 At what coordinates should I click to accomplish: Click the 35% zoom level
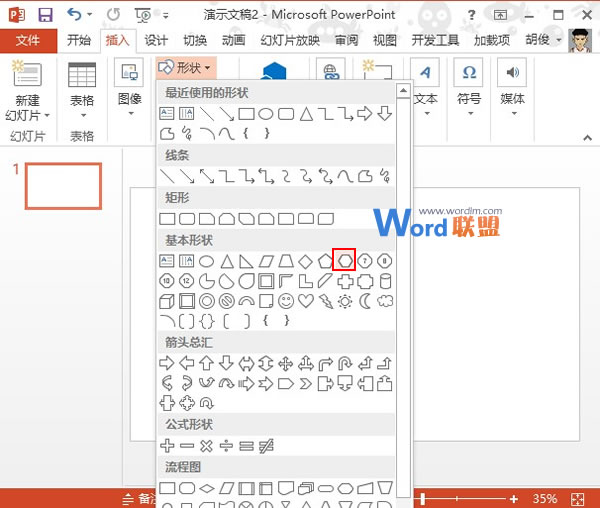(545, 499)
